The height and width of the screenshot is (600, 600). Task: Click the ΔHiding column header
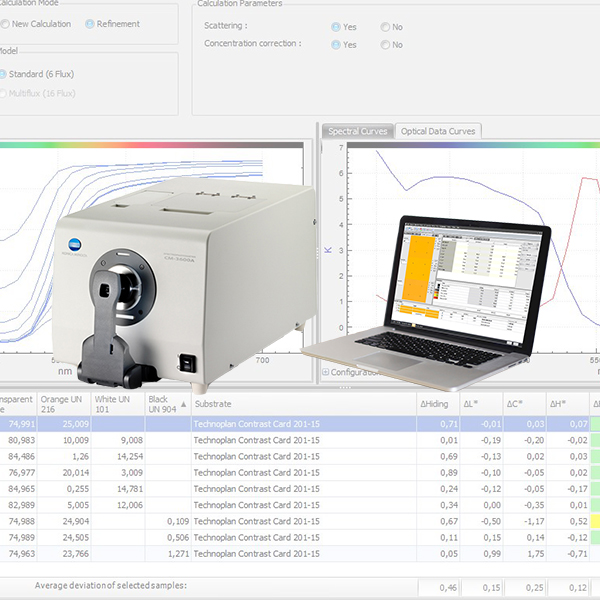[x=437, y=405]
